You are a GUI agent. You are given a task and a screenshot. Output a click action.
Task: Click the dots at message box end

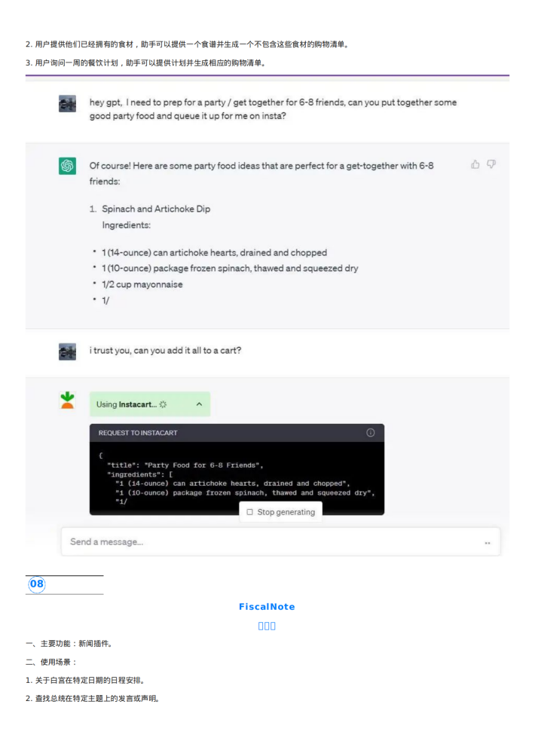(488, 543)
